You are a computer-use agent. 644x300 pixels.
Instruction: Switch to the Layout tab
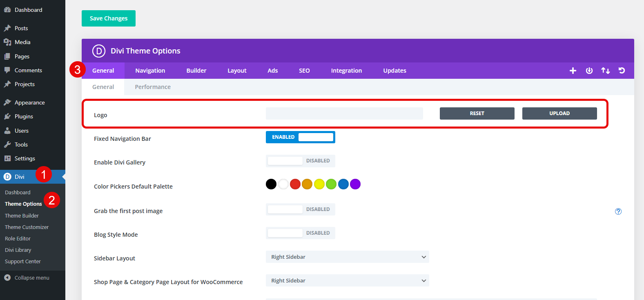tap(237, 71)
